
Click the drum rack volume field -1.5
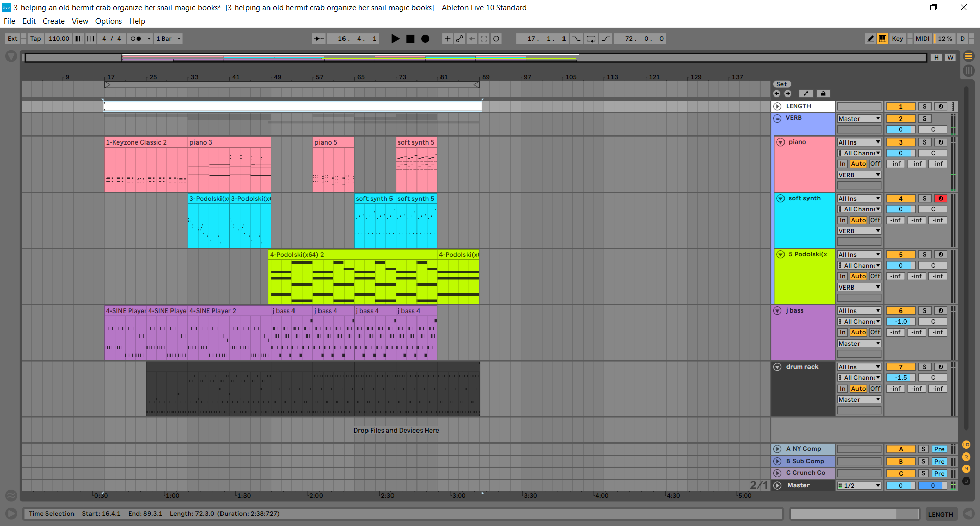pos(901,378)
